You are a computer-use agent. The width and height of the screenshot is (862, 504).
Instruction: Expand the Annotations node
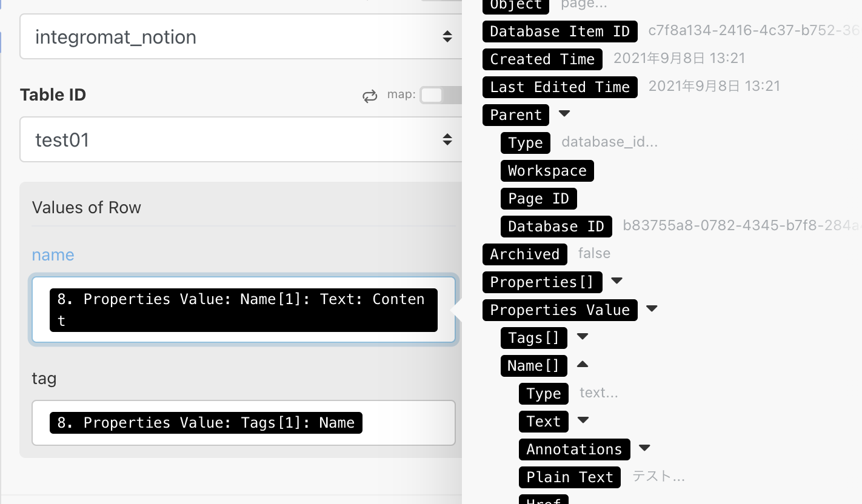(644, 449)
